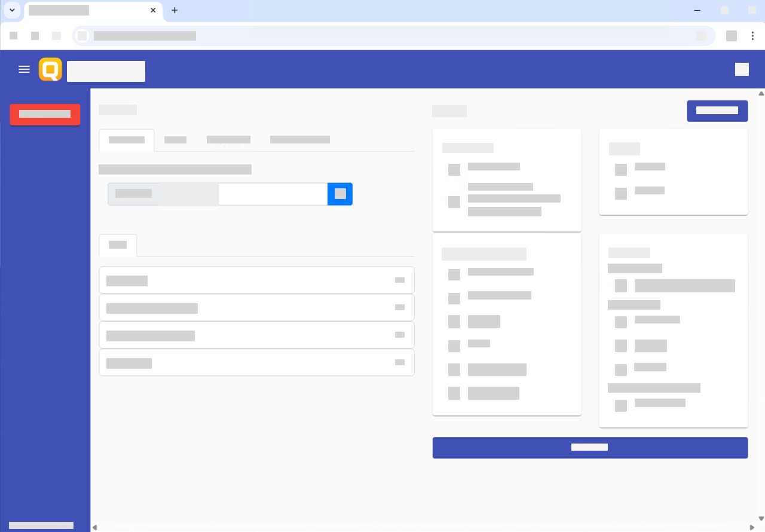765x532 pixels.
Task: Click inside the search input field
Action: click(x=272, y=194)
